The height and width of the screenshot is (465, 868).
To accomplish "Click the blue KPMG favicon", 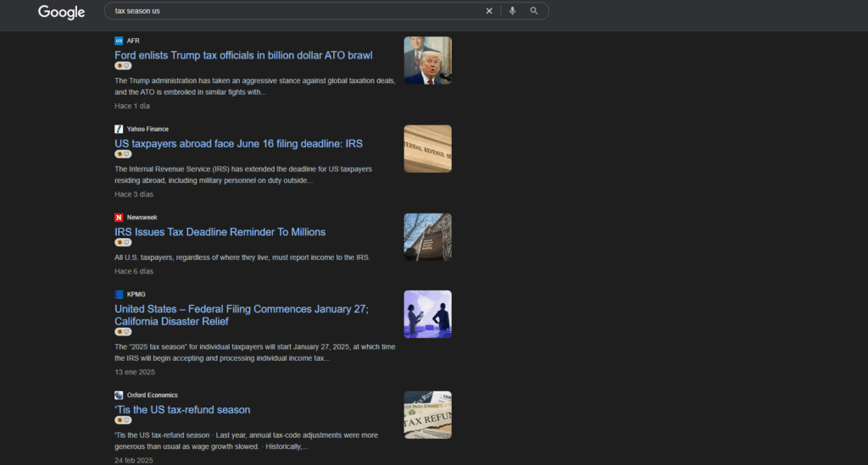I will point(119,295).
